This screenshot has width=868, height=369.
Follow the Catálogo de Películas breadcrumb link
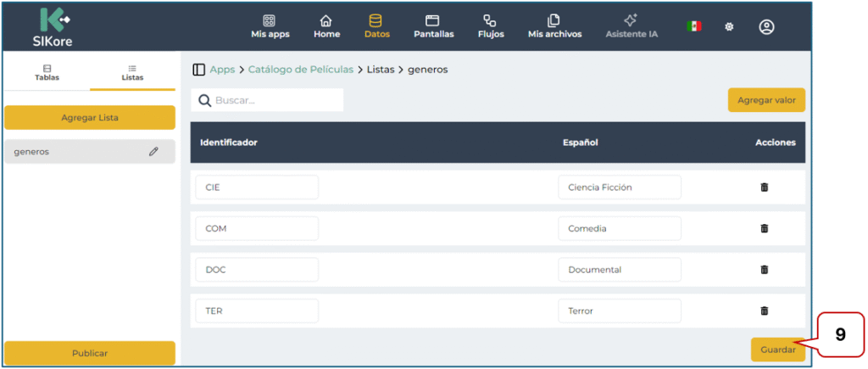pyautogui.click(x=300, y=70)
